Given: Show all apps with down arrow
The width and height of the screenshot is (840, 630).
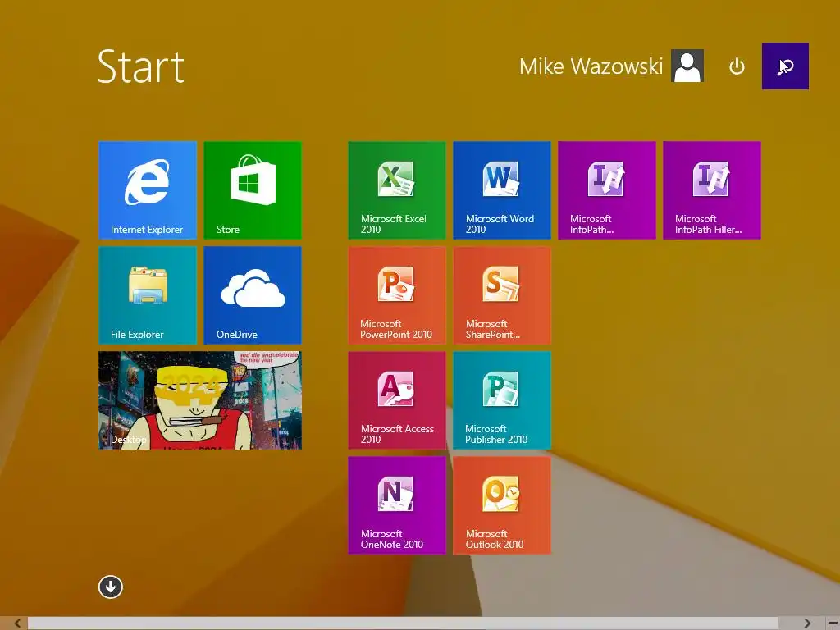Looking at the screenshot, I should point(111,587).
